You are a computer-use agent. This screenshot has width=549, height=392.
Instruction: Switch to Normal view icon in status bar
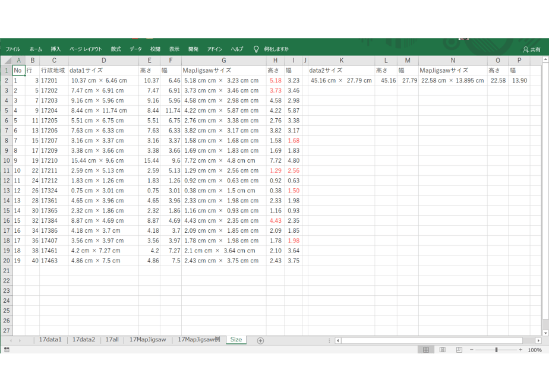(x=426, y=350)
